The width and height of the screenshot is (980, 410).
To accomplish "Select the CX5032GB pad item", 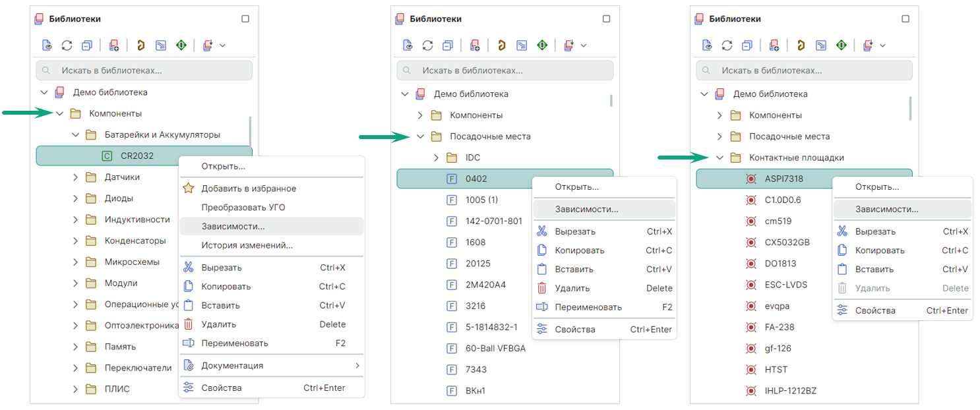I will [x=787, y=243].
